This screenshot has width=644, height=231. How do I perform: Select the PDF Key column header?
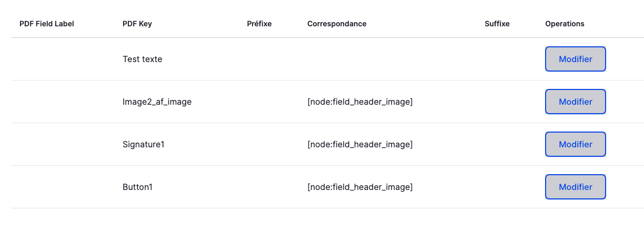coord(137,24)
